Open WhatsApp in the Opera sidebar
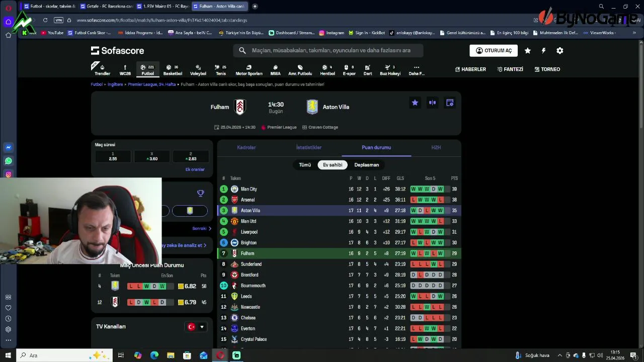 point(8,161)
